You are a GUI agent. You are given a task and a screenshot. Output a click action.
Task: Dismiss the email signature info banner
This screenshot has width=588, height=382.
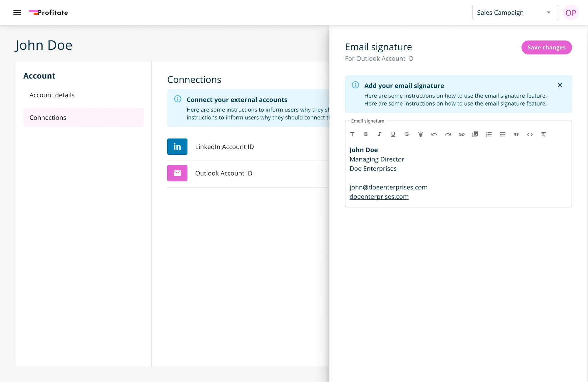560,85
